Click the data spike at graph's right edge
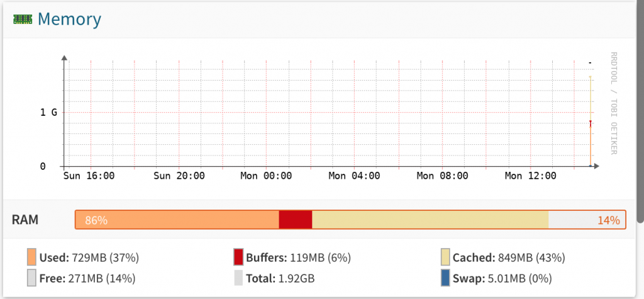The image size is (644, 299). tap(590, 121)
